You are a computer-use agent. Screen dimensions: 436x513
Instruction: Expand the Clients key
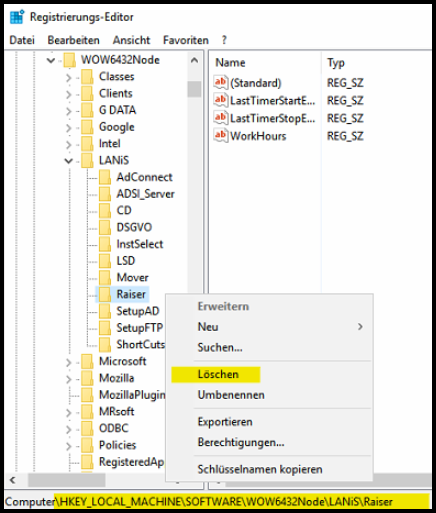tap(69, 94)
